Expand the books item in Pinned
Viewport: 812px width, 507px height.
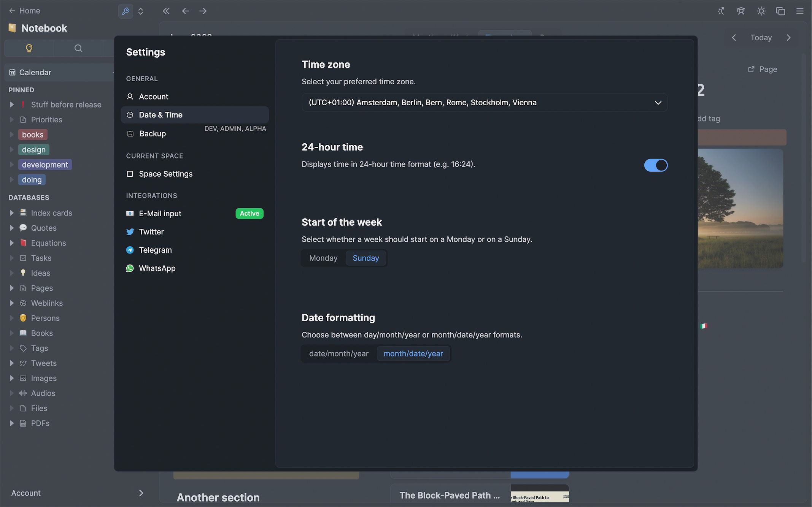pyautogui.click(x=11, y=135)
